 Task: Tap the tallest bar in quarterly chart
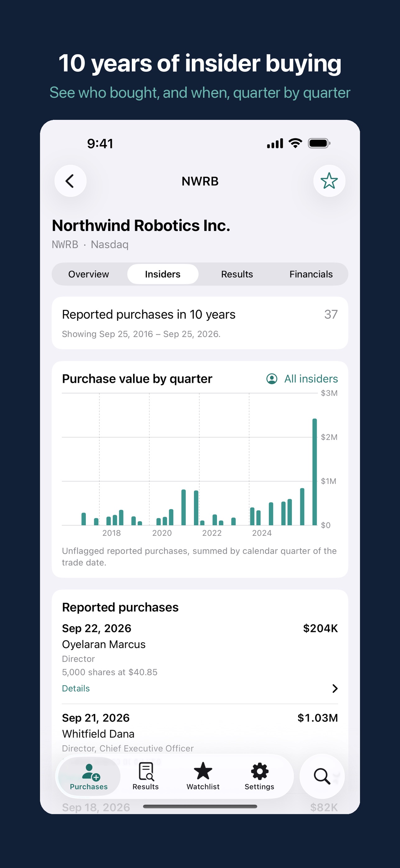(x=315, y=472)
